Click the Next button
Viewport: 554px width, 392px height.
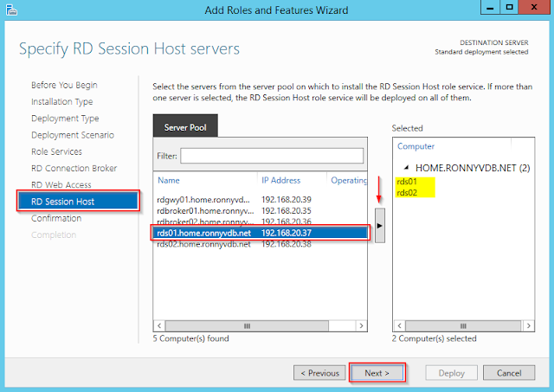[377, 373]
